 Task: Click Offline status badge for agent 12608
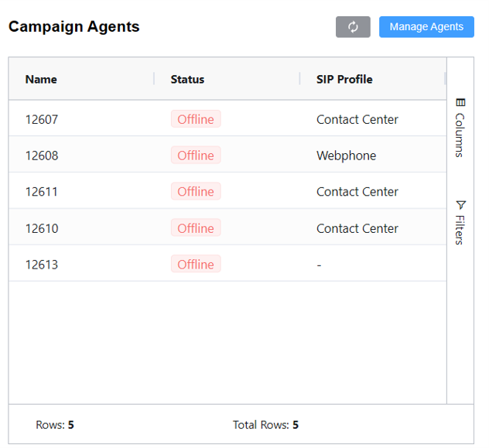click(x=196, y=156)
